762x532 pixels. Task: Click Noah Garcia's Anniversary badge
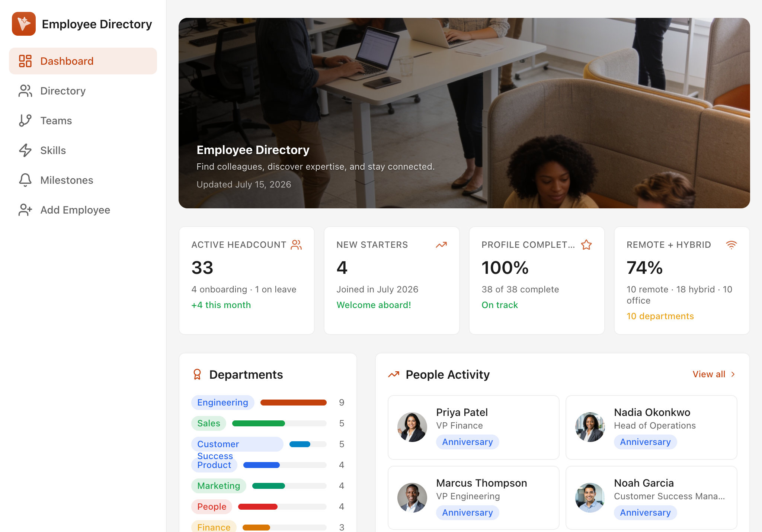pyautogui.click(x=646, y=513)
